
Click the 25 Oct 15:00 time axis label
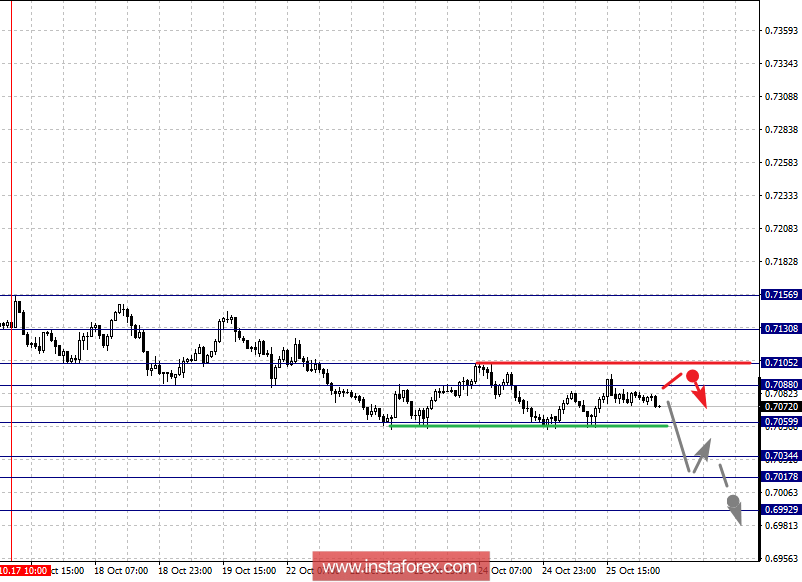(x=632, y=570)
